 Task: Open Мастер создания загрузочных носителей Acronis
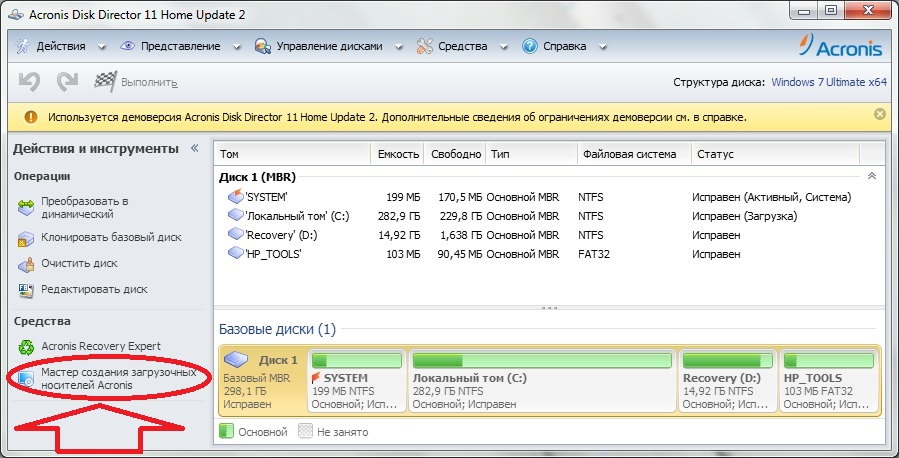tap(119, 379)
